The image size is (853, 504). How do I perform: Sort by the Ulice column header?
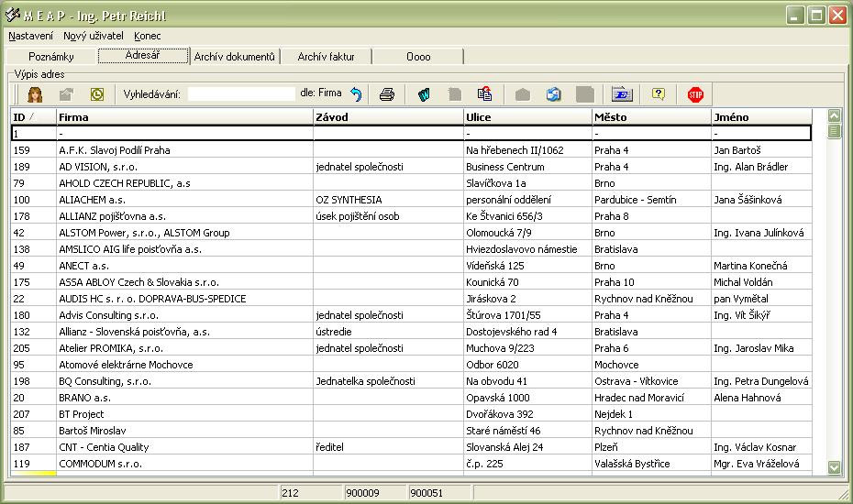527,117
